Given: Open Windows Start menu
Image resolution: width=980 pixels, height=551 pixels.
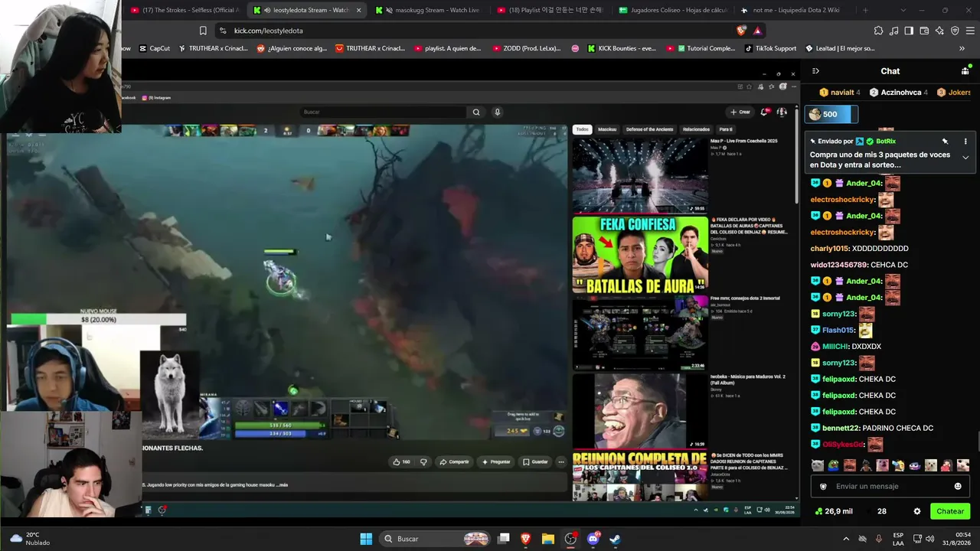Looking at the screenshot, I should (366, 539).
